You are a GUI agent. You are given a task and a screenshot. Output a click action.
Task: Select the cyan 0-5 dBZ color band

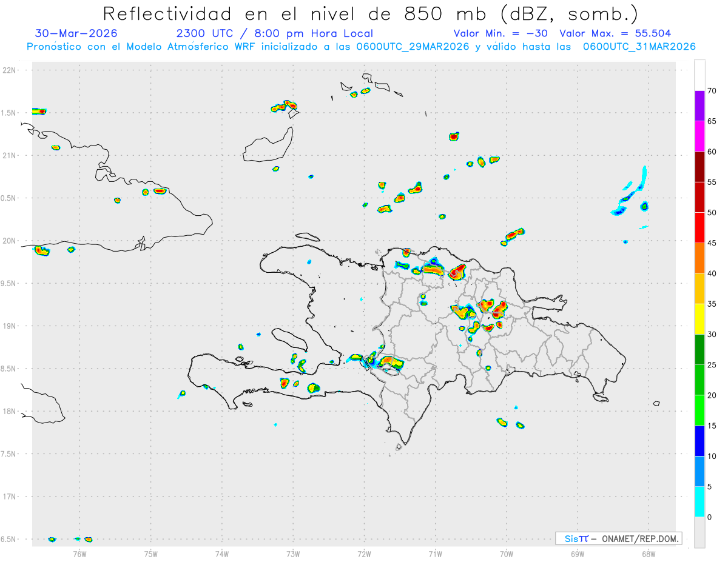[x=699, y=502]
